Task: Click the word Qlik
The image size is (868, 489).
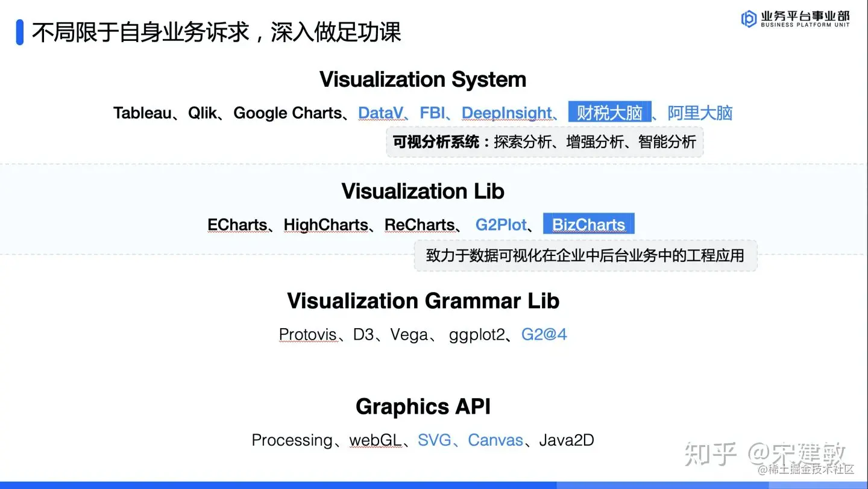Action: pyautogui.click(x=202, y=113)
